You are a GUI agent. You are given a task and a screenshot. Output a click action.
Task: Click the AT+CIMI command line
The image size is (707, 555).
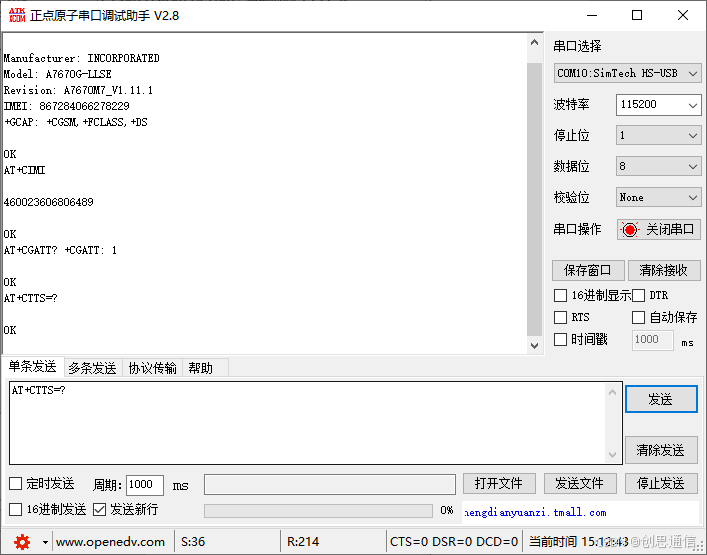24,170
